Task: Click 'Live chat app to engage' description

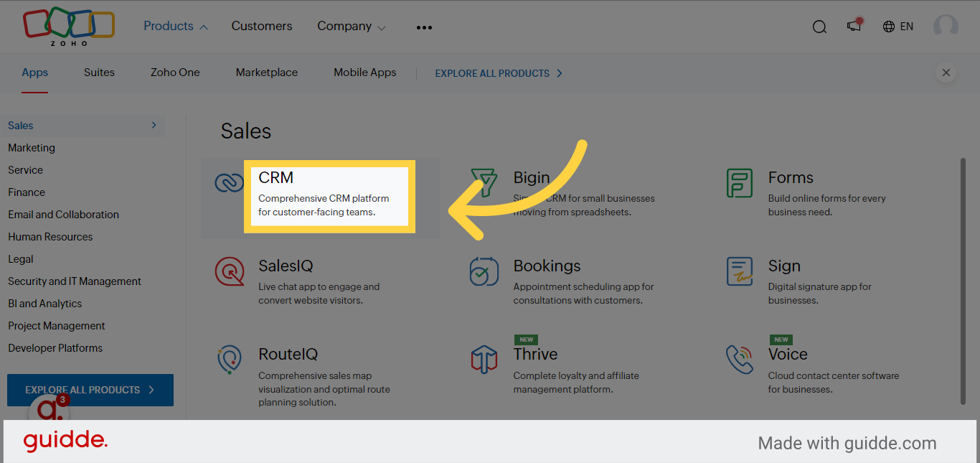Action: tap(319, 294)
